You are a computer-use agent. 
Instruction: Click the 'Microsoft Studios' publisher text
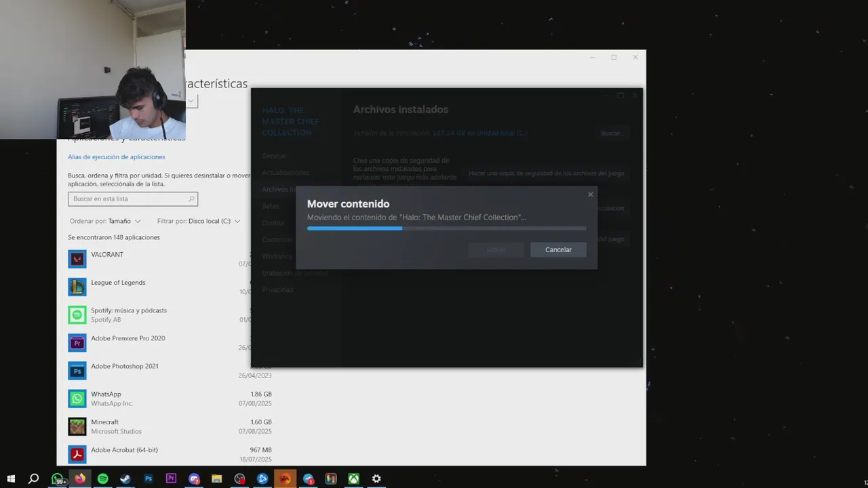(117, 431)
